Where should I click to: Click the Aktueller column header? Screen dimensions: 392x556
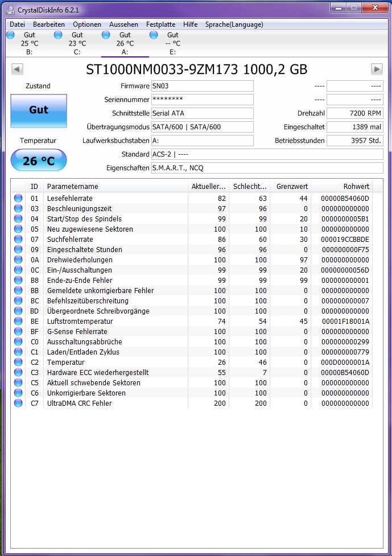tap(208, 186)
